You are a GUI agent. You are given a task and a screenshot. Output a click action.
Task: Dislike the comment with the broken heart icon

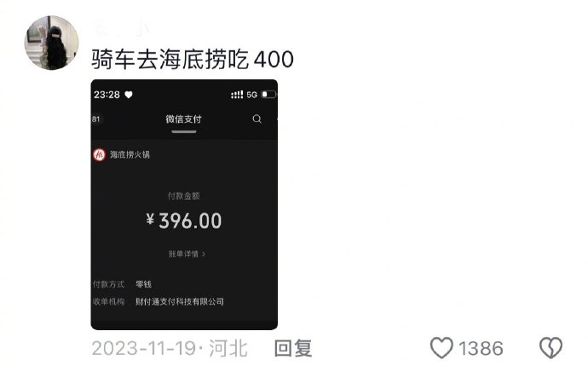[x=551, y=347]
